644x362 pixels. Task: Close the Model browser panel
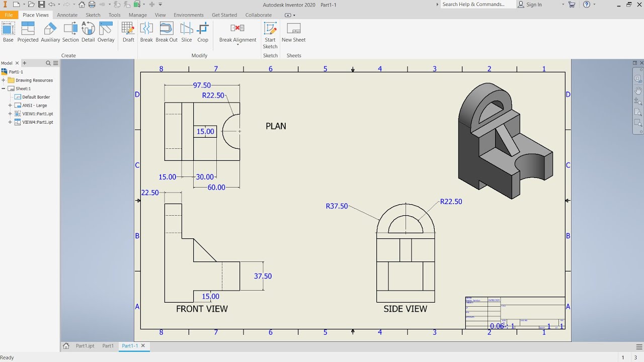17,63
